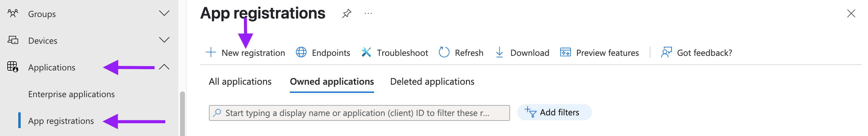868x136 pixels.
Task: Open Enterprise applications in sidebar
Action: 71,94
